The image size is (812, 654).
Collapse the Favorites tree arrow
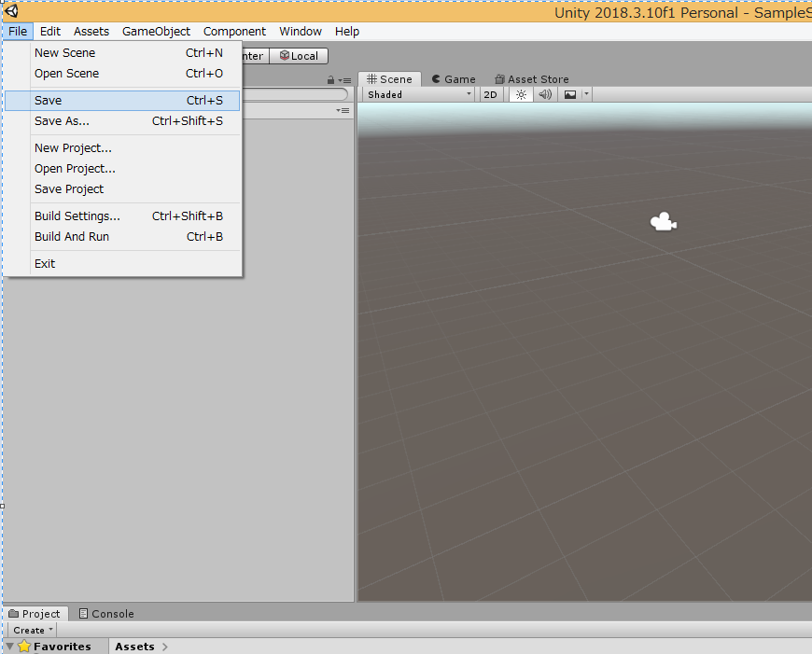click(10, 646)
